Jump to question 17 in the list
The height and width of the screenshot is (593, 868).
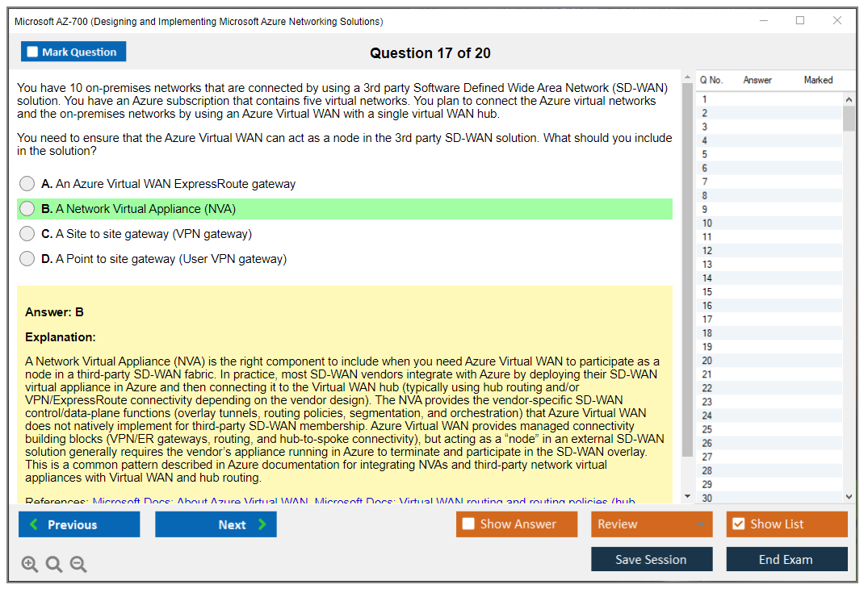click(707, 319)
